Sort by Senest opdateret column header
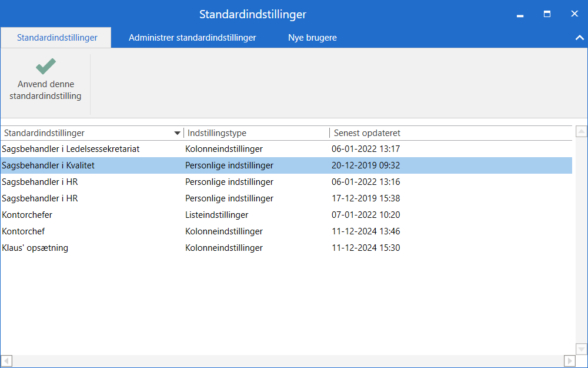 (367, 133)
